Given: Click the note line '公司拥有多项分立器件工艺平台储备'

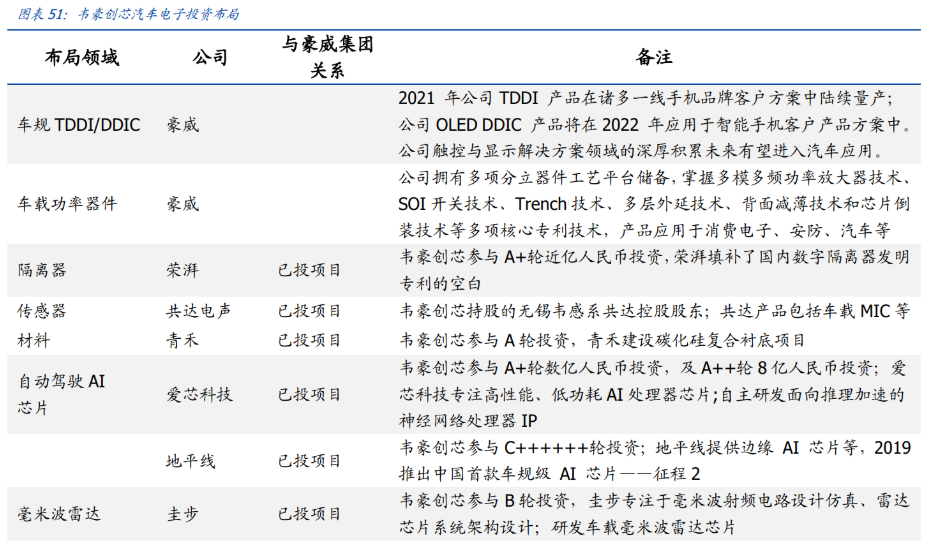Looking at the screenshot, I should tap(654, 178).
